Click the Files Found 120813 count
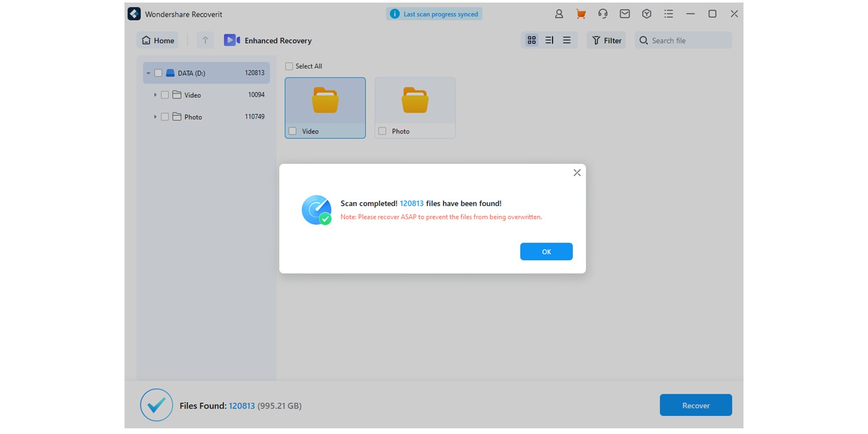The image size is (868, 434). coord(241,406)
